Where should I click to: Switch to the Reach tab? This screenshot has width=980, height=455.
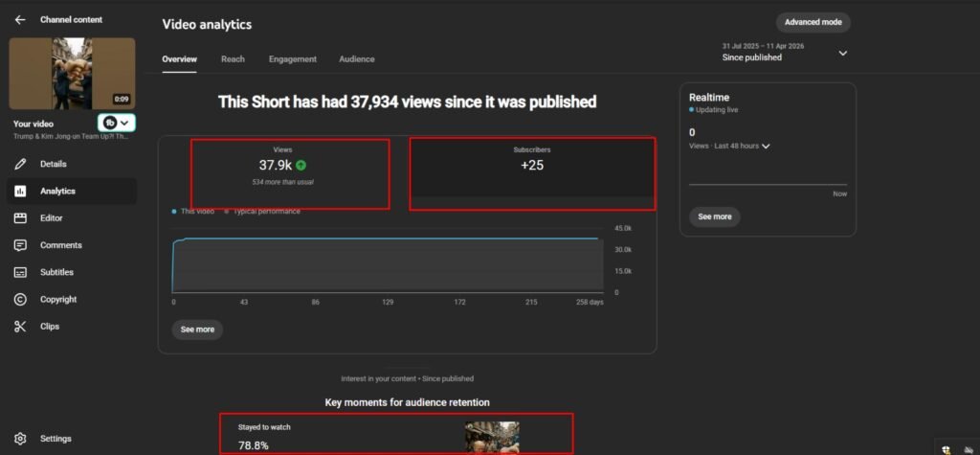233,59
